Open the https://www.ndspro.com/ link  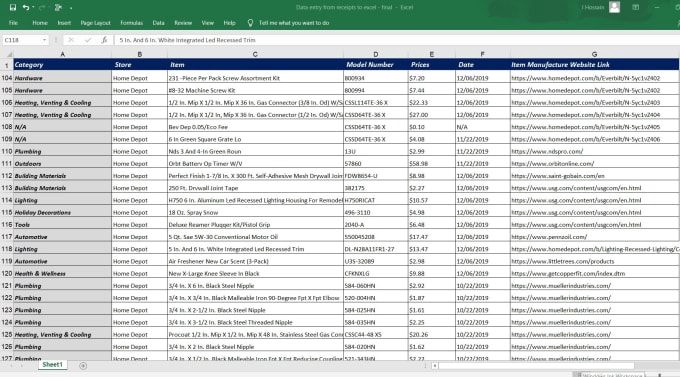point(547,151)
